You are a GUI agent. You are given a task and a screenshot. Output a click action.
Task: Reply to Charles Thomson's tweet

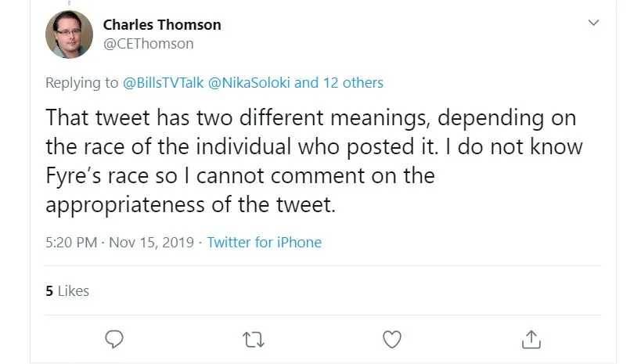114,339
